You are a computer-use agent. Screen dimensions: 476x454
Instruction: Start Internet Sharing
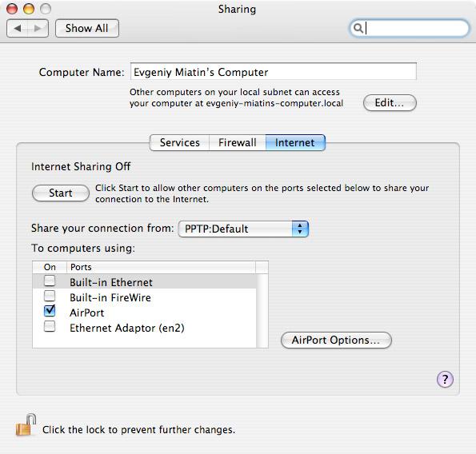[61, 193]
